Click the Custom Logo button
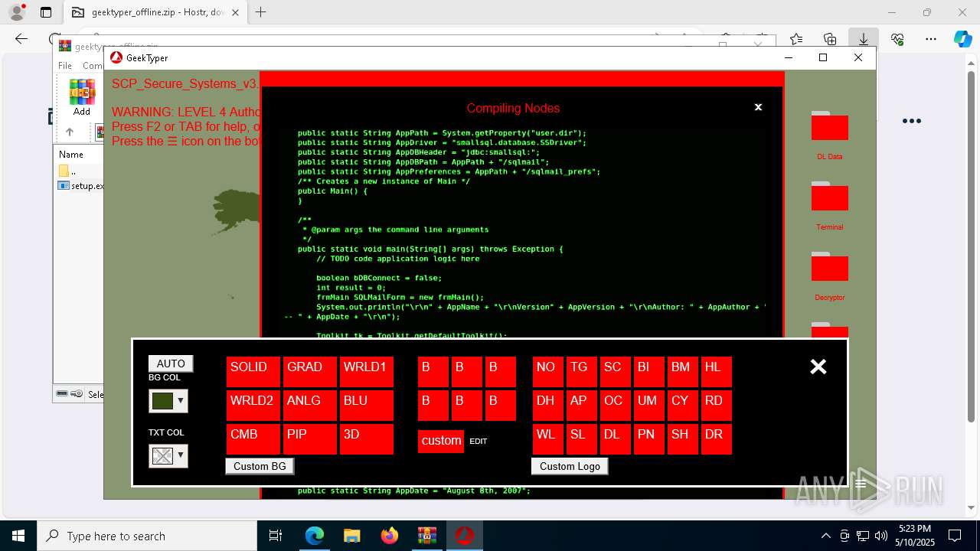The image size is (980, 551). [570, 466]
